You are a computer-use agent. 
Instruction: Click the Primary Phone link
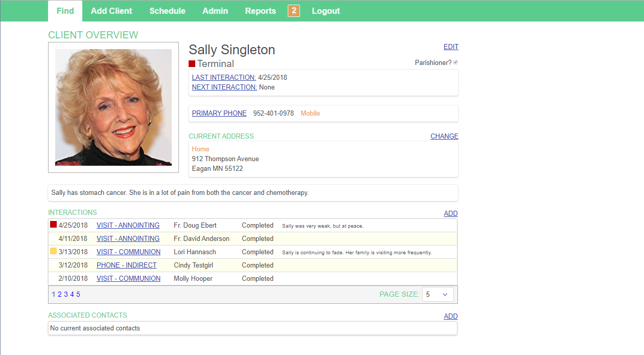219,114
